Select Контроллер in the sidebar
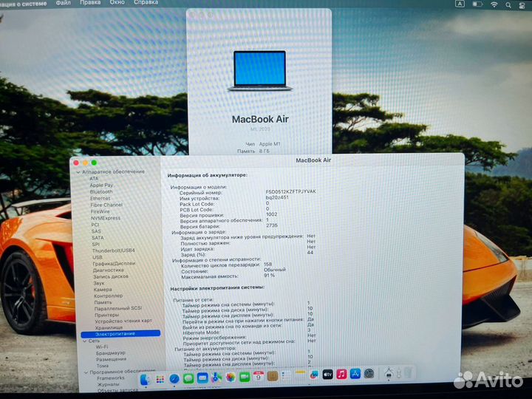 (x=108, y=296)
